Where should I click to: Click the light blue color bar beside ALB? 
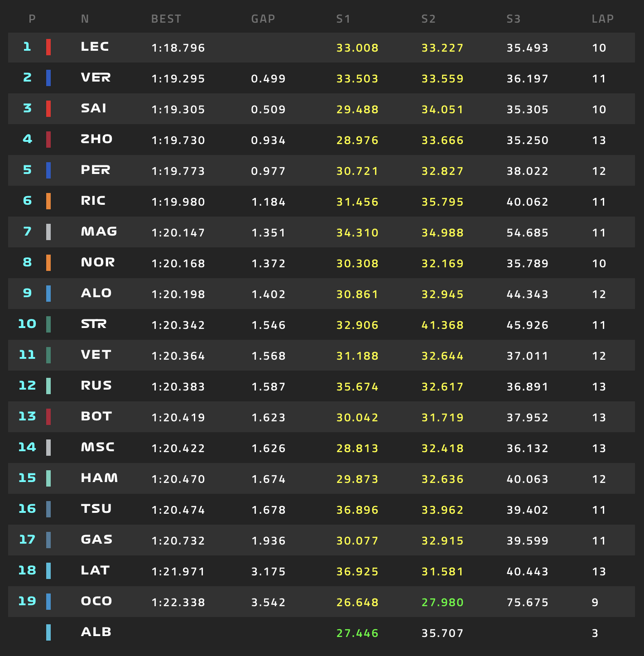click(48, 632)
